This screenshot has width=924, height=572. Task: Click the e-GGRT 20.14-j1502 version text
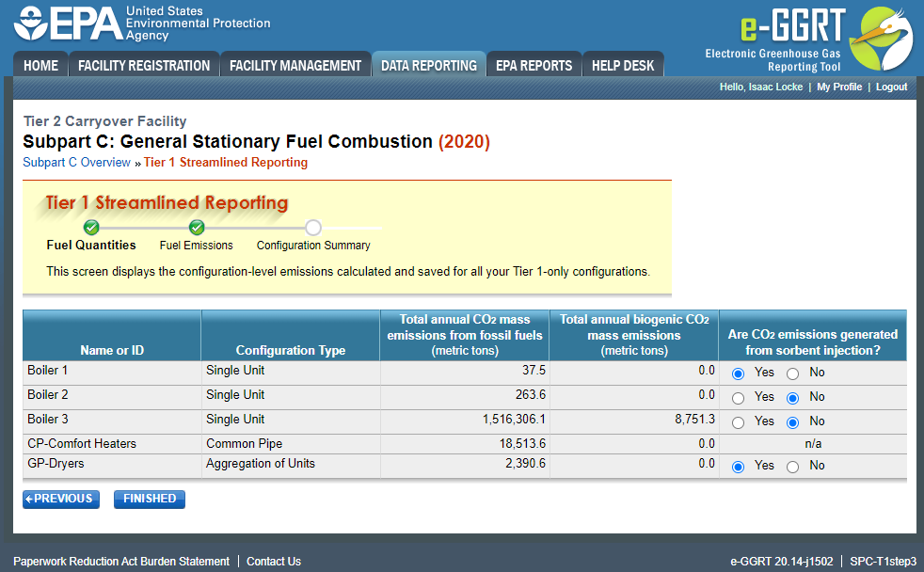click(x=781, y=562)
